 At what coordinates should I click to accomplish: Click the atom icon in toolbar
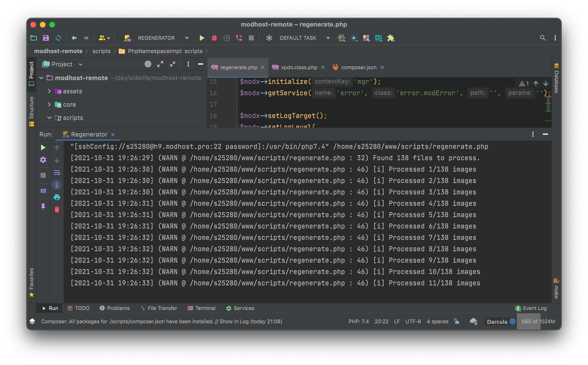click(x=341, y=38)
